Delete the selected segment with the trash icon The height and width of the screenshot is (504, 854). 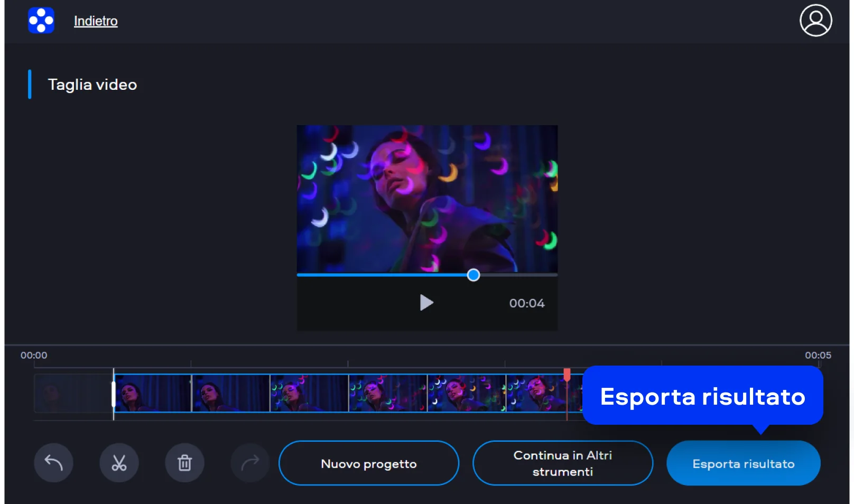[x=184, y=463]
